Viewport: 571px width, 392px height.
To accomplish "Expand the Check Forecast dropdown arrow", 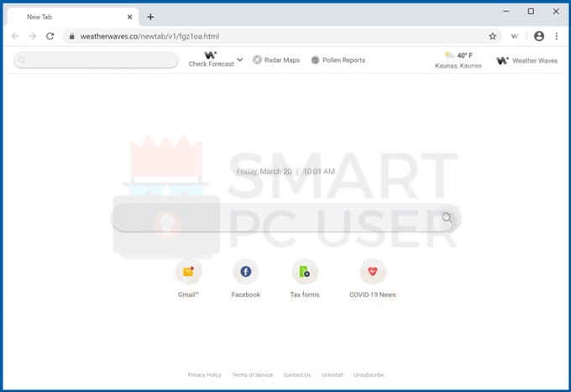I will tap(240, 60).
